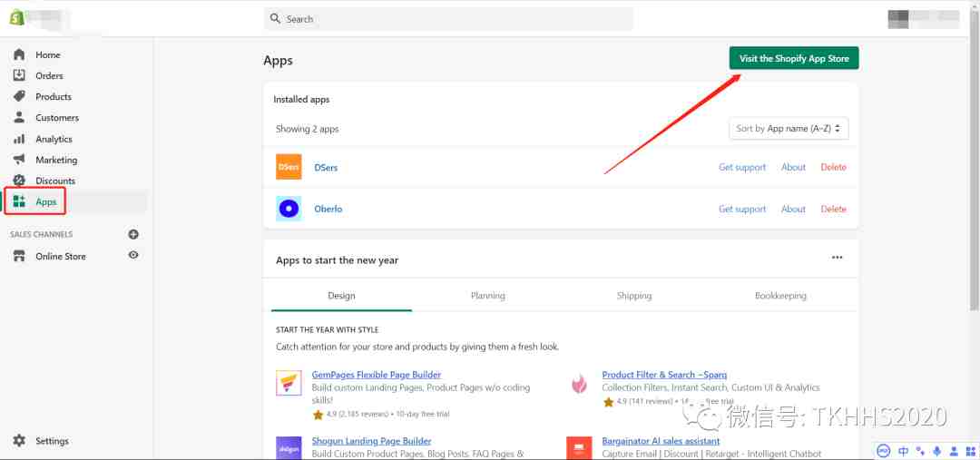This screenshot has width=980, height=460.
Task: Open the DSers app link
Action: (326, 168)
